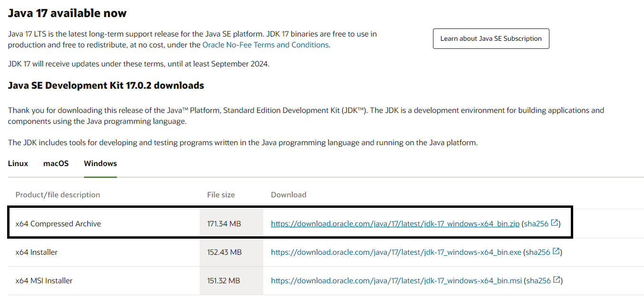Click the x64 Installer cell
The width and height of the screenshot is (644, 298).
pos(37,252)
